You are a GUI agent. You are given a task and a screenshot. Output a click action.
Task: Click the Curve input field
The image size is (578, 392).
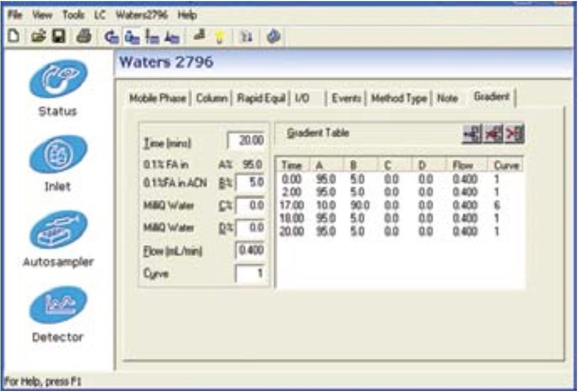(x=250, y=274)
